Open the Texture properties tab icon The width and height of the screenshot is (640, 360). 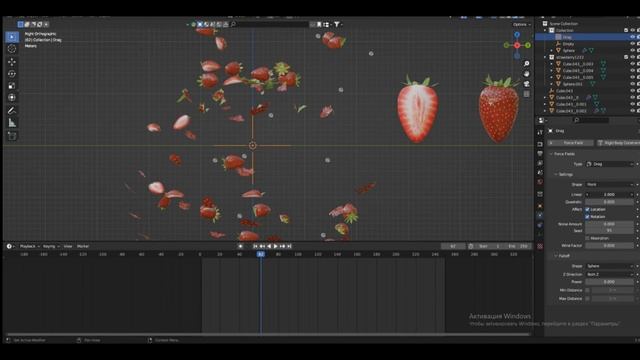coord(540,247)
